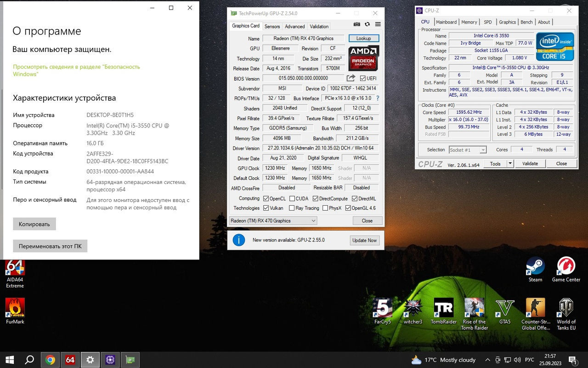
Task: Click Update Now for GPU-Z 2.55.0
Action: pos(364,240)
